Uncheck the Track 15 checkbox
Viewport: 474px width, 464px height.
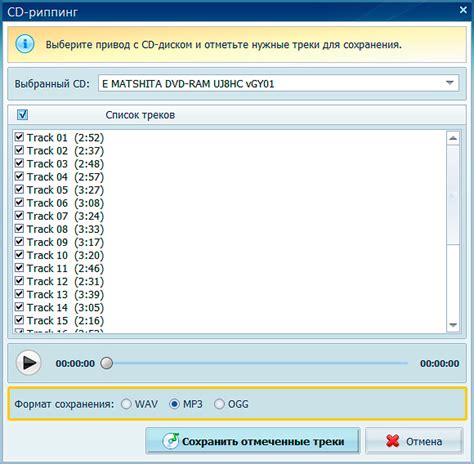19,320
